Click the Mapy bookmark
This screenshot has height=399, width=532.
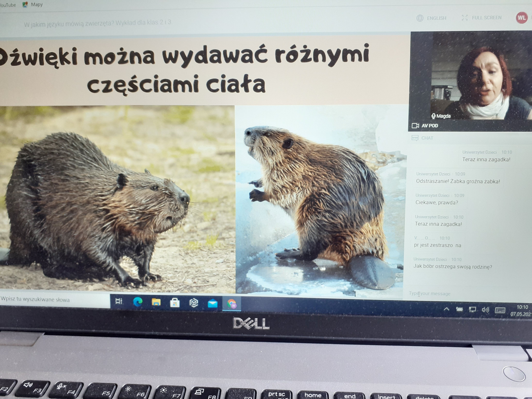[33, 4]
